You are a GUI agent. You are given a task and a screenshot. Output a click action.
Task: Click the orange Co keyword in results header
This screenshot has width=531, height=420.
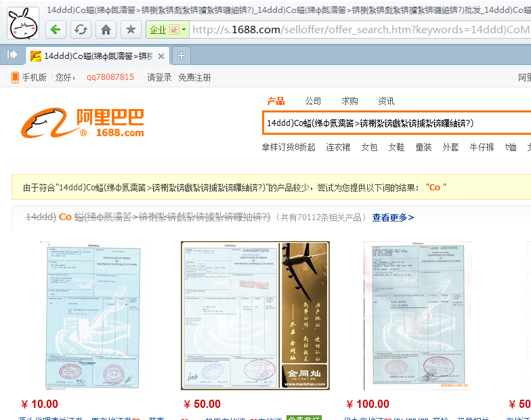click(x=65, y=217)
